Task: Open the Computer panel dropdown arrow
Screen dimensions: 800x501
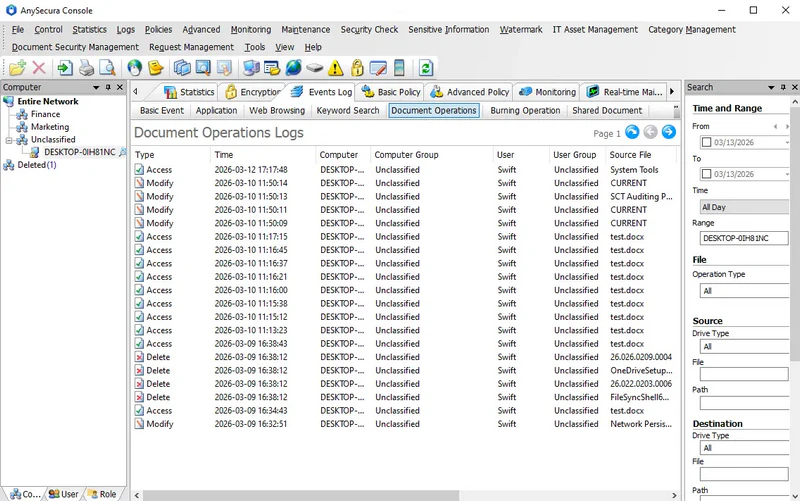Action: point(96,87)
